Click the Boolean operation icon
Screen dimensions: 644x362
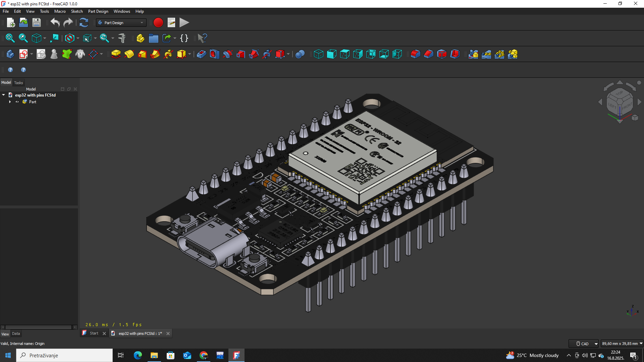(300, 54)
